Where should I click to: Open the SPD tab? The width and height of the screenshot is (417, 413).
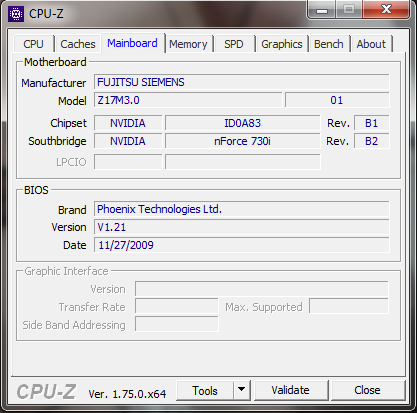(x=234, y=44)
